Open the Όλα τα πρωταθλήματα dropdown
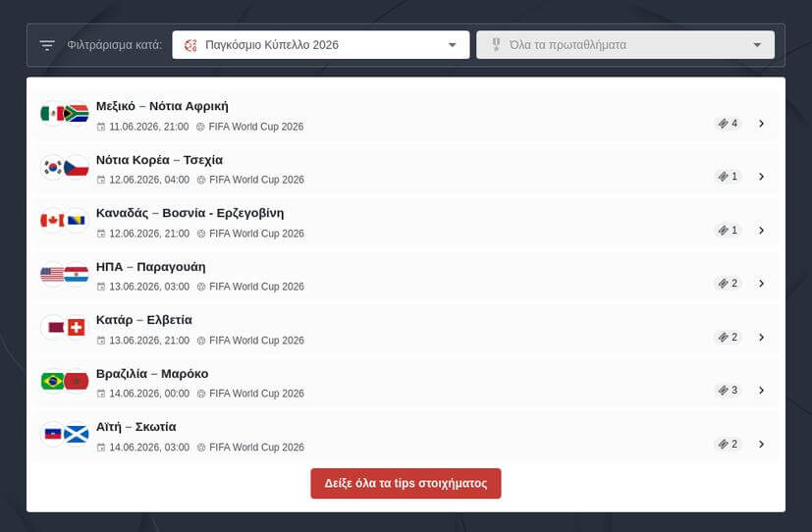The width and height of the screenshot is (812, 532). pos(624,45)
